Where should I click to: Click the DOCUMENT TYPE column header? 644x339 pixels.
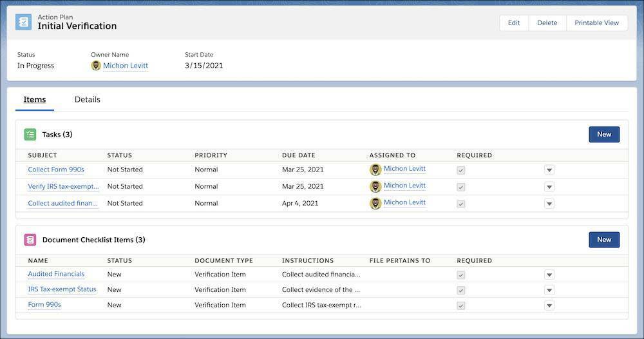coord(224,260)
